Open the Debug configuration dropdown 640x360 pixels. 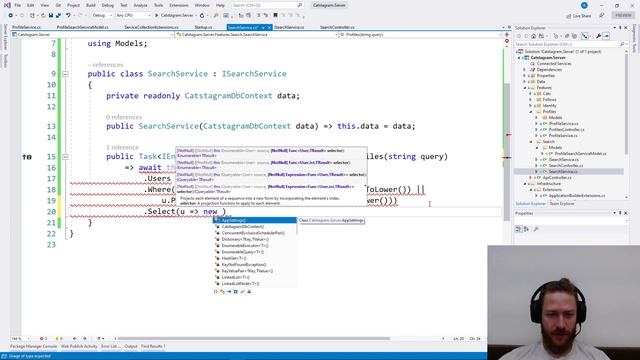102,16
